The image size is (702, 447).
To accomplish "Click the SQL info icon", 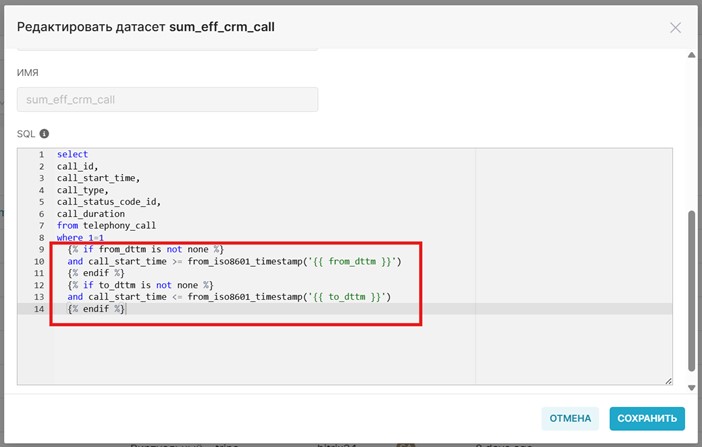I will 44,133.
